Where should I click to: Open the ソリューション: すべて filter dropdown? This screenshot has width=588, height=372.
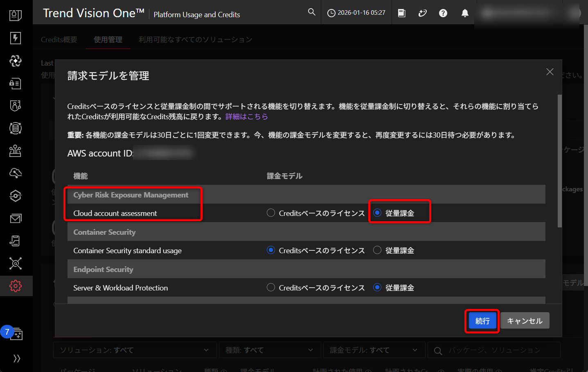(x=135, y=350)
